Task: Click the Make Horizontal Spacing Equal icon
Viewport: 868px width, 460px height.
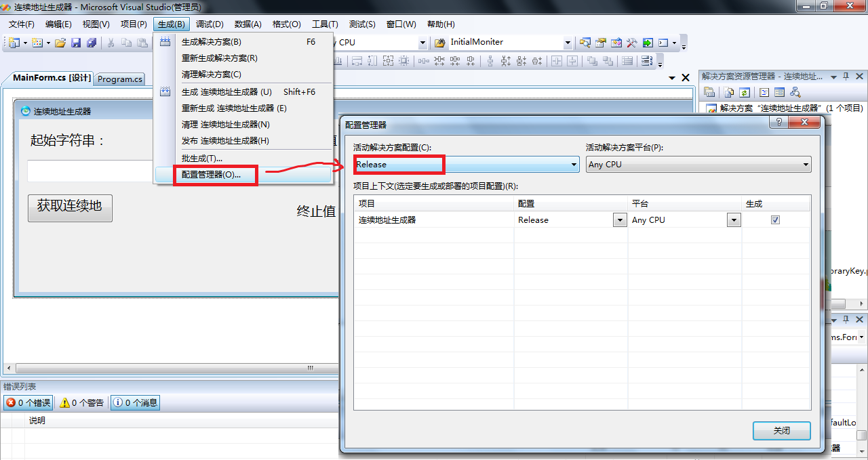Action: [424, 61]
